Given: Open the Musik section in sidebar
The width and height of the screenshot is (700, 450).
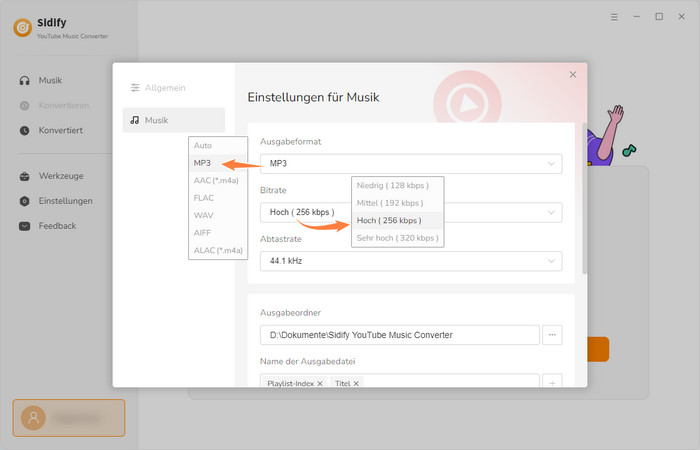Looking at the screenshot, I should (50, 80).
